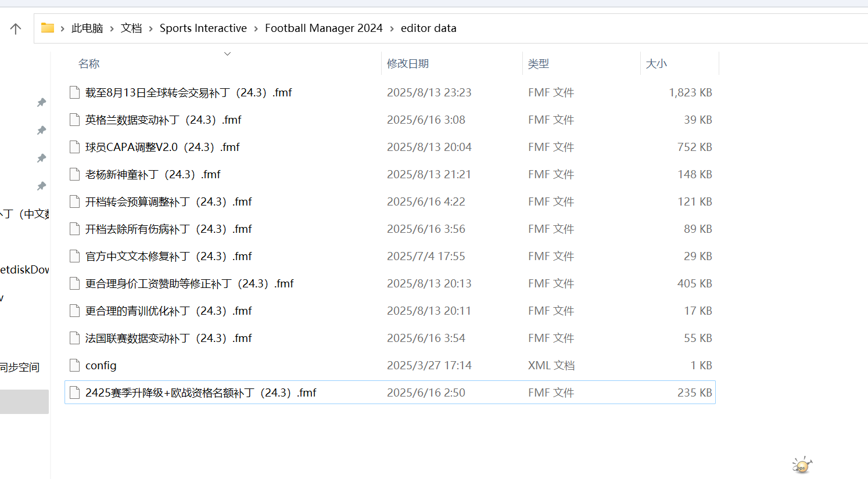Viewport: 868px width, 479px height.
Task: Expand the chevron between 文档 and Sports Interactive
Action: (151, 28)
